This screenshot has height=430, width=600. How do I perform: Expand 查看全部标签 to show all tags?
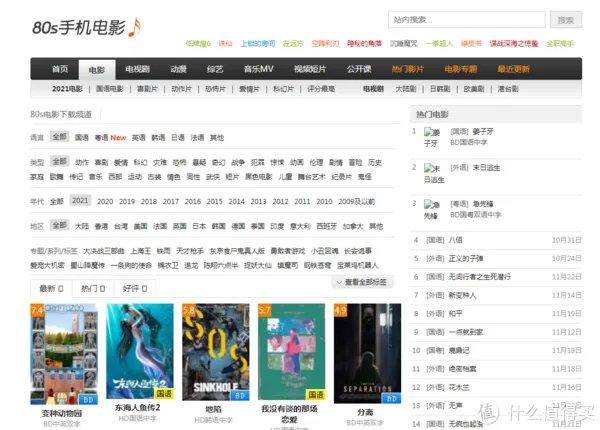pyautogui.click(x=362, y=282)
